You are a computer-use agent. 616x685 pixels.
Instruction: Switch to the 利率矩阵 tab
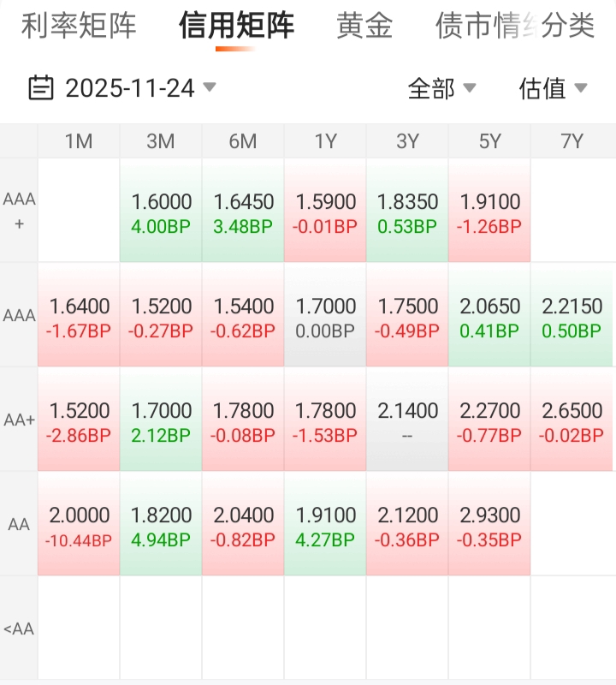click(79, 26)
